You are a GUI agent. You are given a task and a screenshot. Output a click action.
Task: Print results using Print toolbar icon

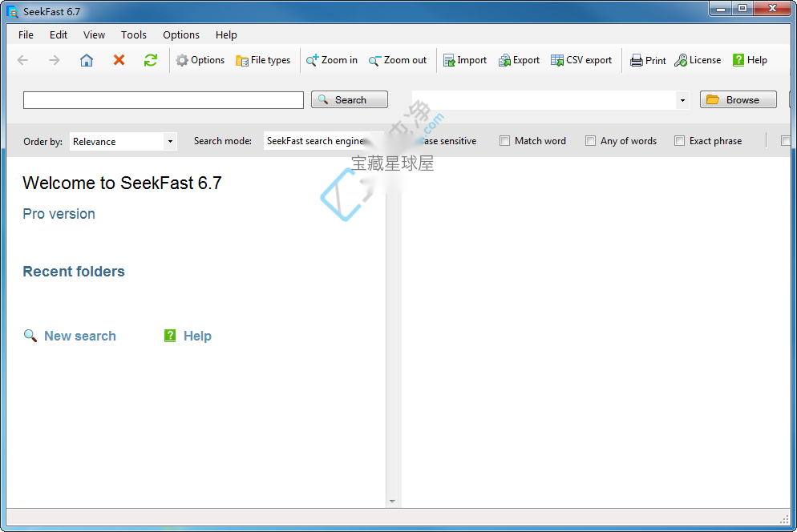coord(648,60)
